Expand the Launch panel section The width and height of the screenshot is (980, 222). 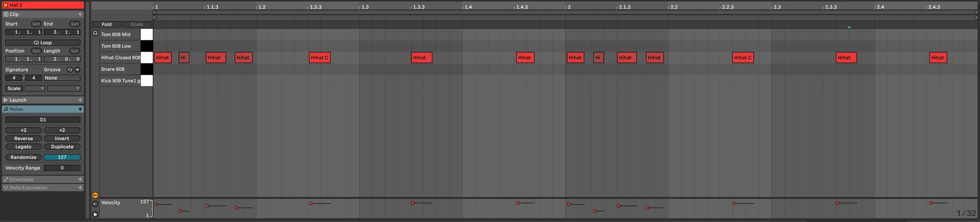pyautogui.click(x=80, y=100)
